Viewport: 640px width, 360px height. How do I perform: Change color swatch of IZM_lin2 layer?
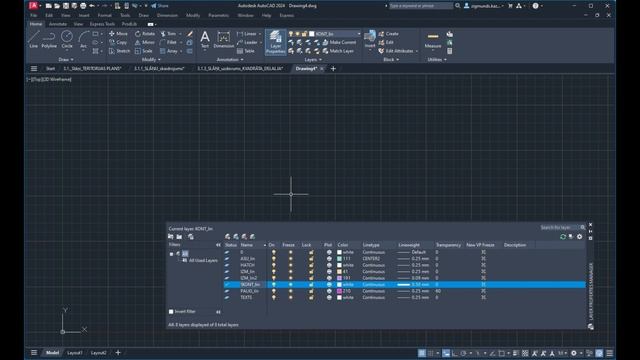coord(339,278)
